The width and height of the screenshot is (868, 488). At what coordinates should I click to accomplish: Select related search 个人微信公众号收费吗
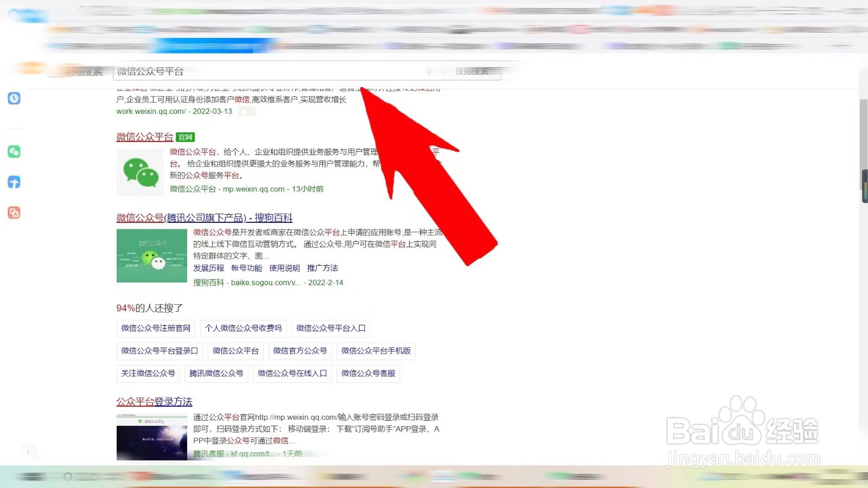coord(243,328)
